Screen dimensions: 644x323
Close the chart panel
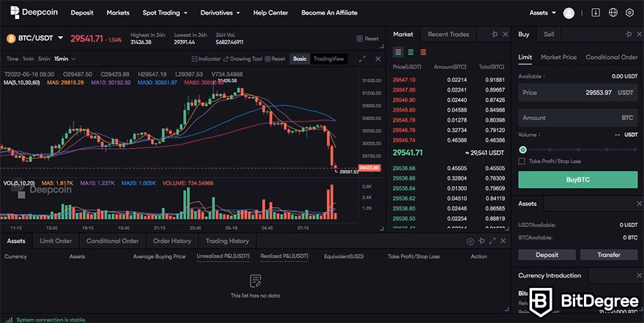click(378, 59)
